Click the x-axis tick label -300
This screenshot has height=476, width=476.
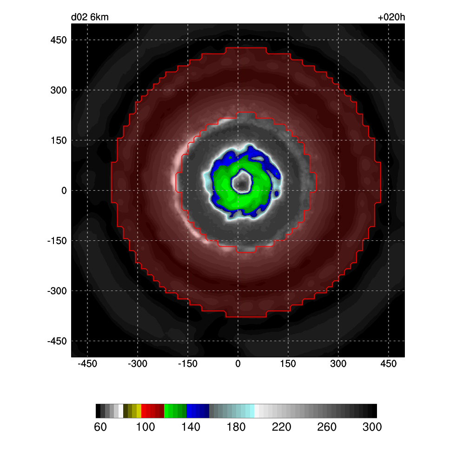[137, 364]
